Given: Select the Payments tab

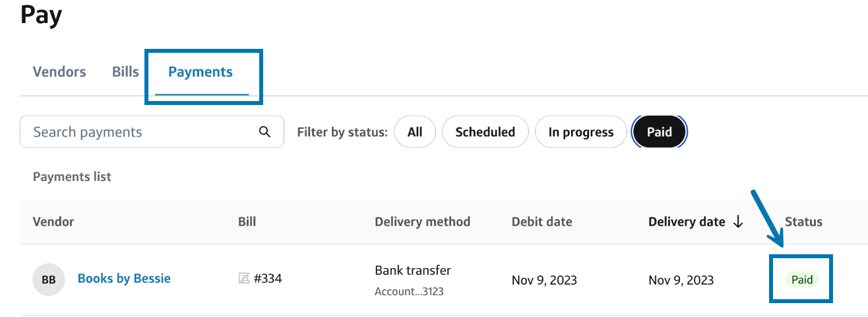Looking at the screenshot, I should pyautogui.click(x=201, y=72).
